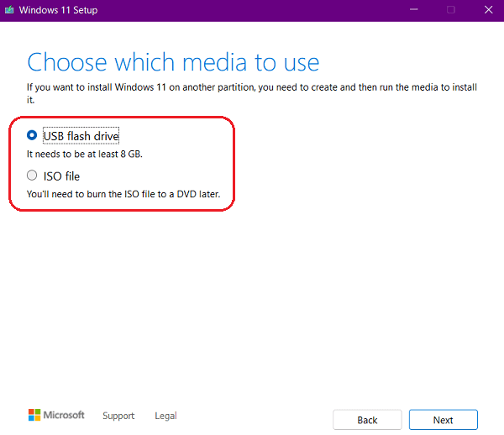This screenshot has height=435, width=504.
Task: Click 'You'll need to burn the ISO file' text
Action: pyautogui.click(x=123, y=194)
